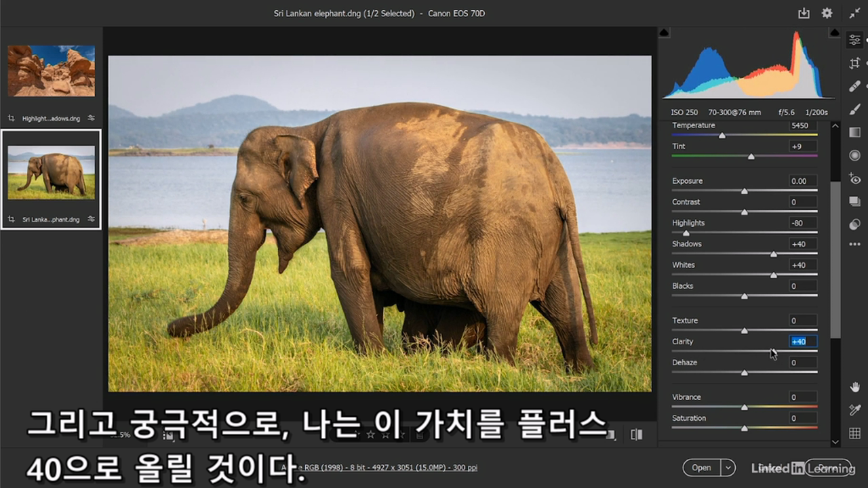Toggle highlight clipping warning on histogram
The width and height of the screenshot is (868, 488).
click(833, 33)
